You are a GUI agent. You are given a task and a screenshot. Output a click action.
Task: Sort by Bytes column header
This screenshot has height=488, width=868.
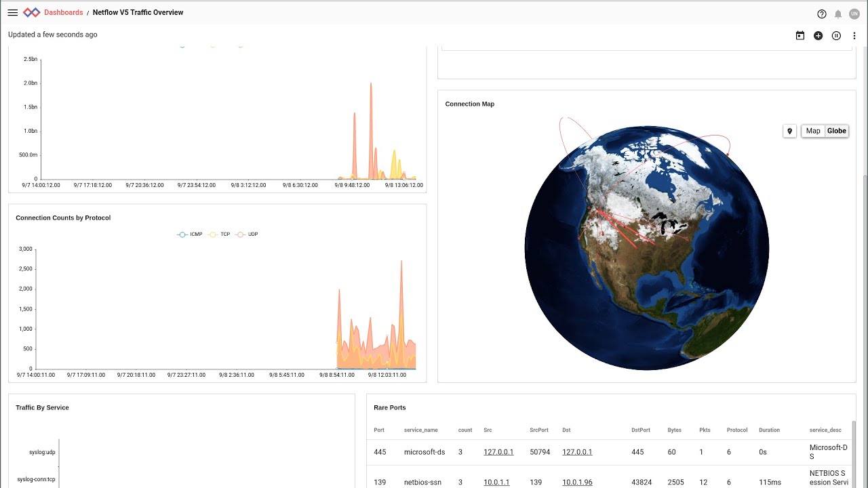[675, 430]
